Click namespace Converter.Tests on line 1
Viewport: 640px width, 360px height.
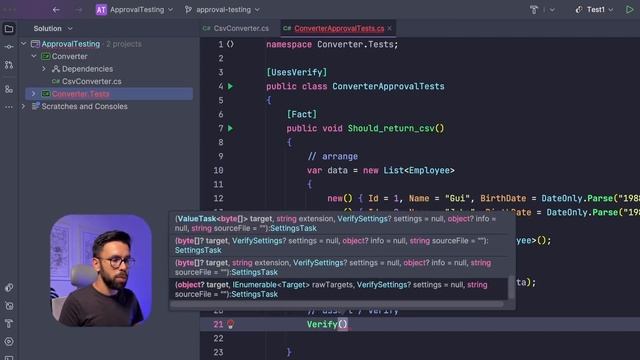(332, 44)
